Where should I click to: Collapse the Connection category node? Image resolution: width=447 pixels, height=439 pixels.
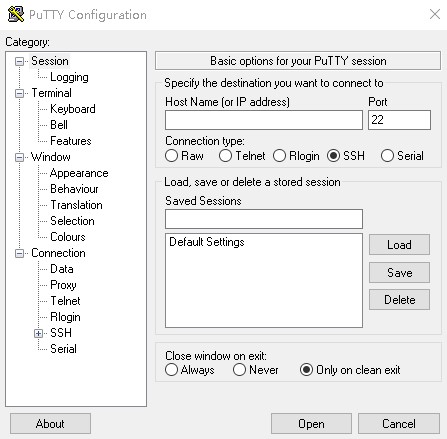point(19,253)
